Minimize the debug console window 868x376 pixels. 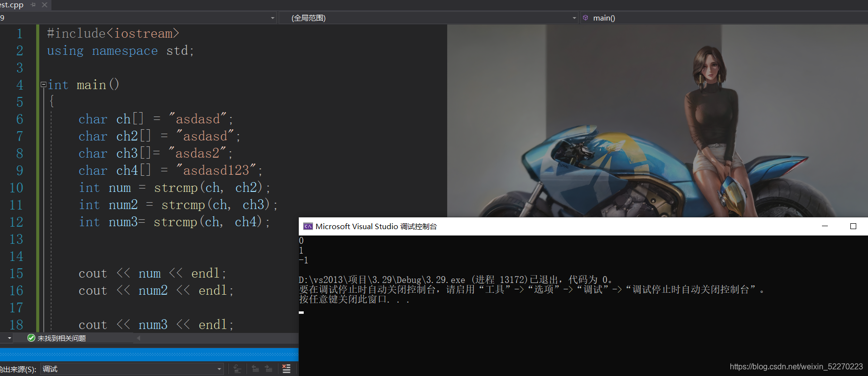coord(825,226)
